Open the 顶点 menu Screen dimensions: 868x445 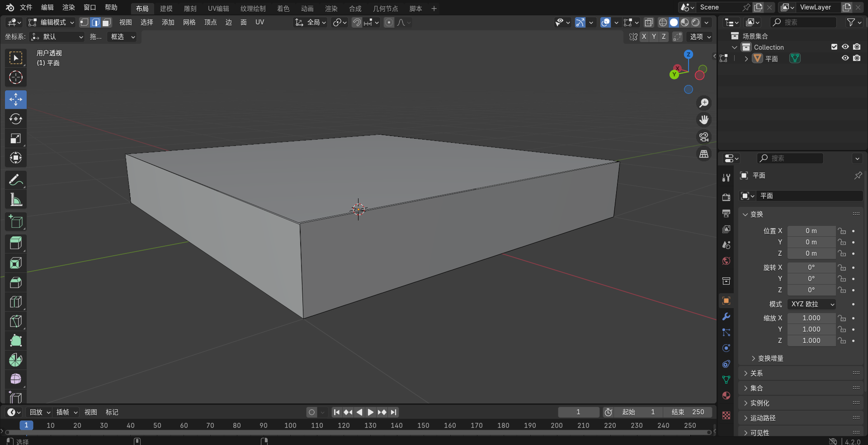[x=211, y=22]
